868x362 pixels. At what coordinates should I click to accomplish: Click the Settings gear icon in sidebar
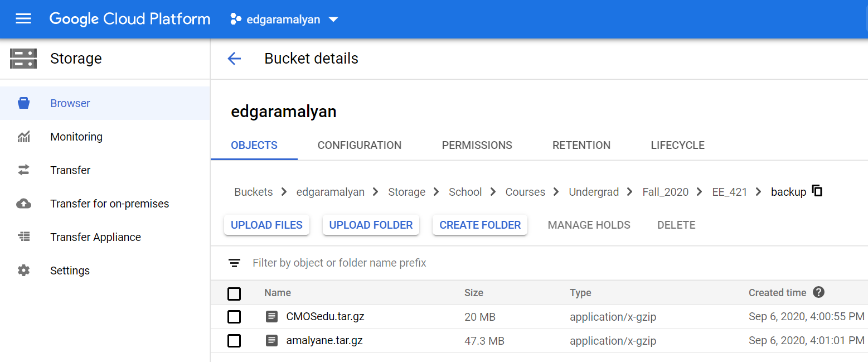click(23, 271)
